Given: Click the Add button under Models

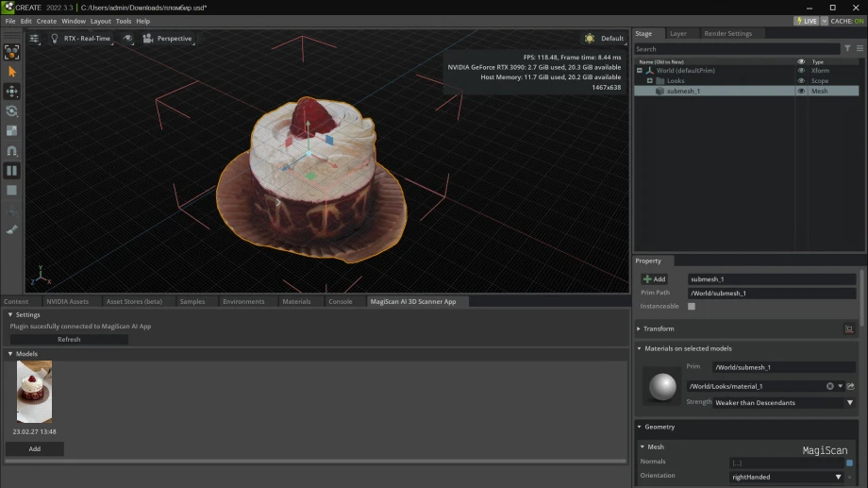Looking at the screenshot, I should pos(34,448).
